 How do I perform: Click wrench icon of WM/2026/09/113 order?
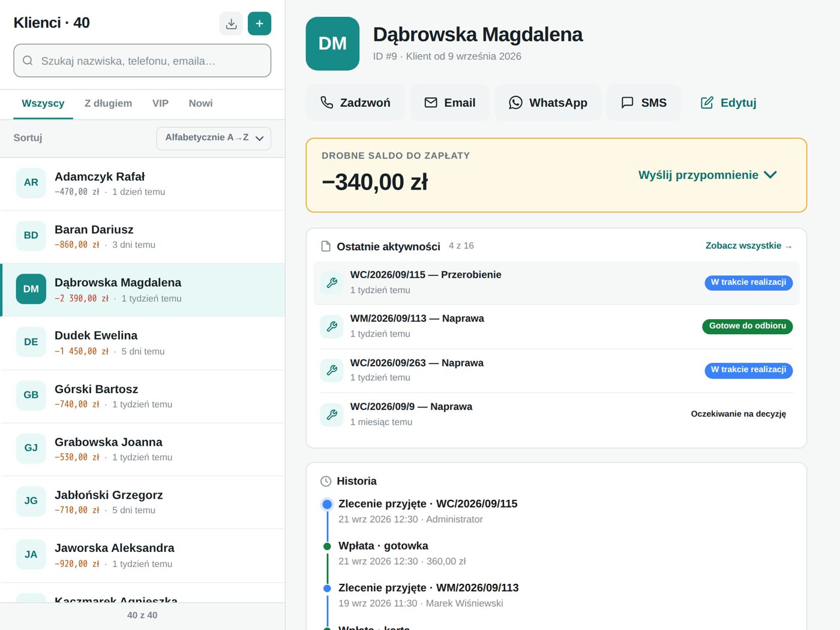[332, 326]
